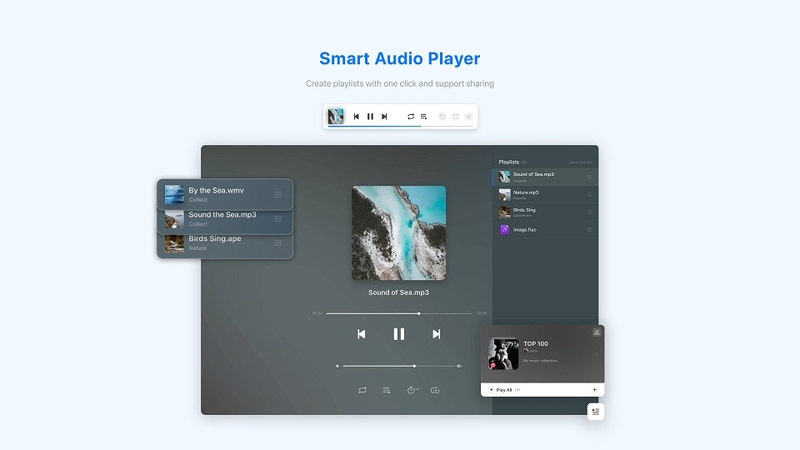Click the Play All button
800x450 pixels.
point(501,390)
